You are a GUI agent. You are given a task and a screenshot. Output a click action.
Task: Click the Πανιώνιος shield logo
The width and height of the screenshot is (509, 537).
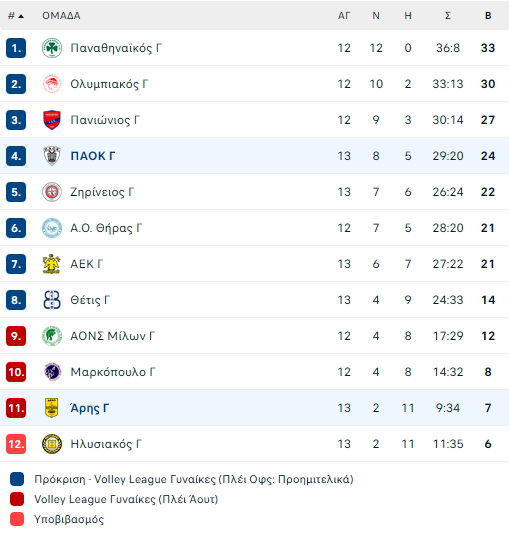tap(52, 120)
